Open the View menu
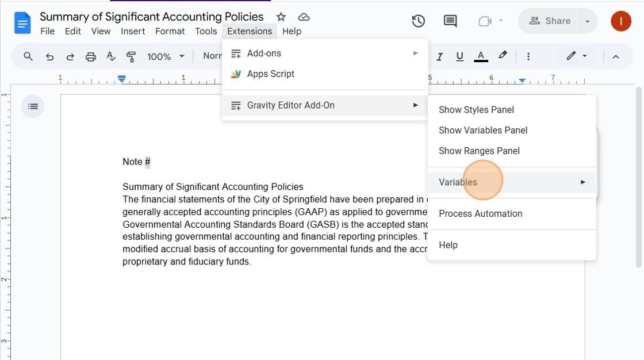The image size is (644, 360). 101,31
